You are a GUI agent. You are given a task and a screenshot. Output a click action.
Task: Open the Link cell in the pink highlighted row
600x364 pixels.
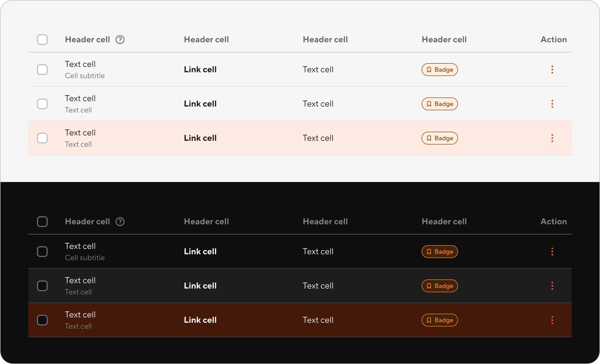pos(200,138)
